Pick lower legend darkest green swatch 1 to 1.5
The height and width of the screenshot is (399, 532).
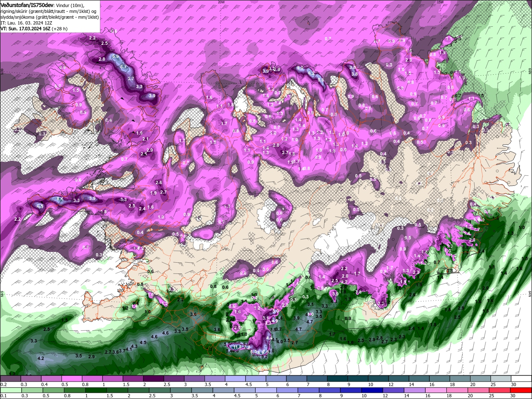point(96,390)
